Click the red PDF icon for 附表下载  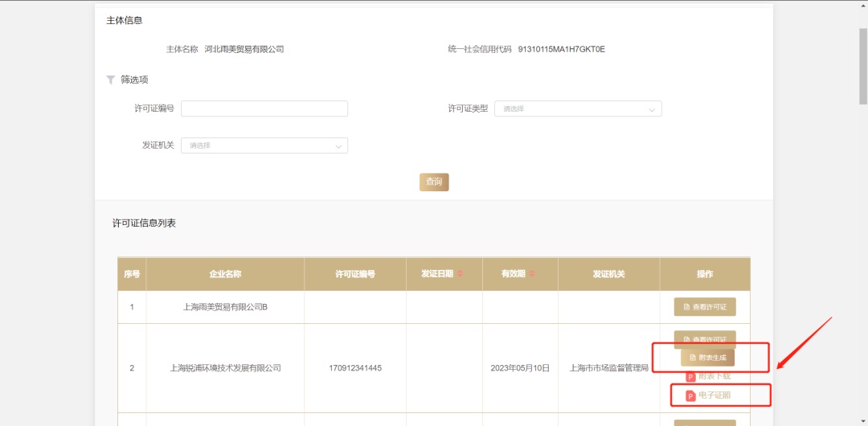[690, 376]
